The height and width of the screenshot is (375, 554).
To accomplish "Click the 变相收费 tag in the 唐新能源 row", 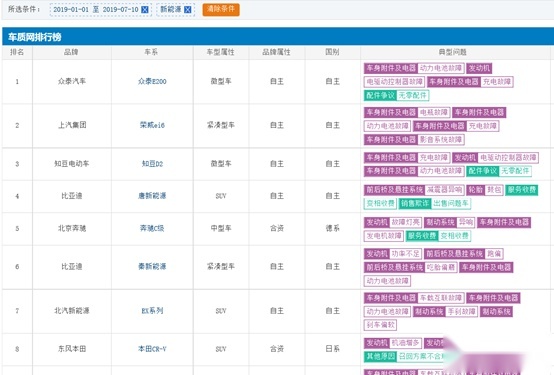I will coord(380,203).
